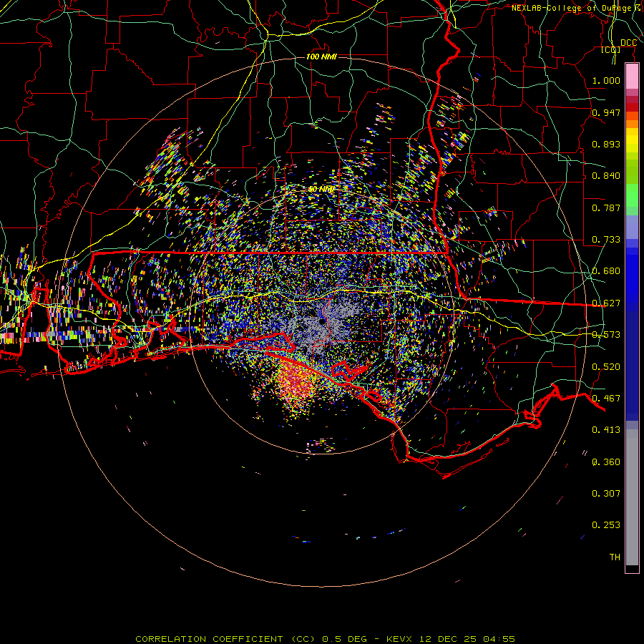Click the 0.680 scale value

(x=606, y=271)
